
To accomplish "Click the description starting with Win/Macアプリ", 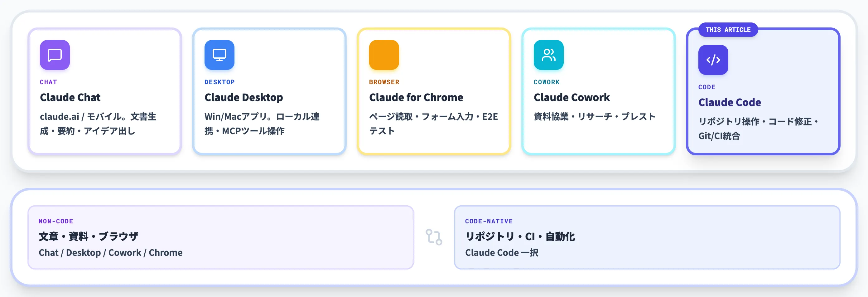I will point(262,124).
